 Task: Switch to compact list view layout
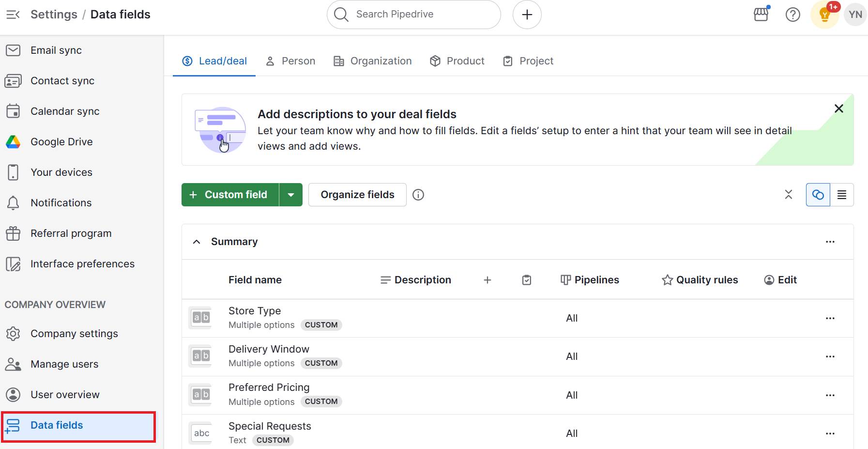coord(842,194)
